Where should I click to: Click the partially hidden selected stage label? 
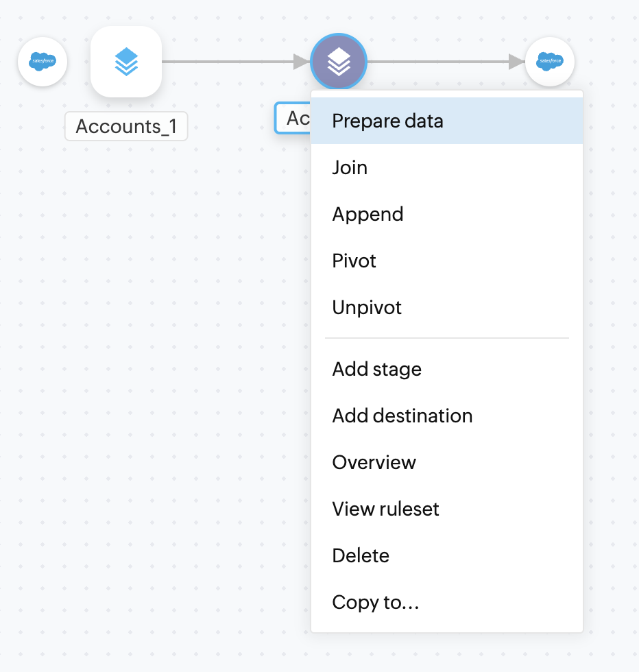pyautogui.click(x=293, y=118)
